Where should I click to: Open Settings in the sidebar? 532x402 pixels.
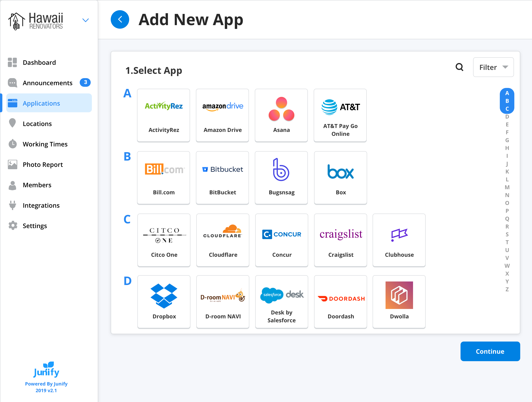tap(49, 226)
